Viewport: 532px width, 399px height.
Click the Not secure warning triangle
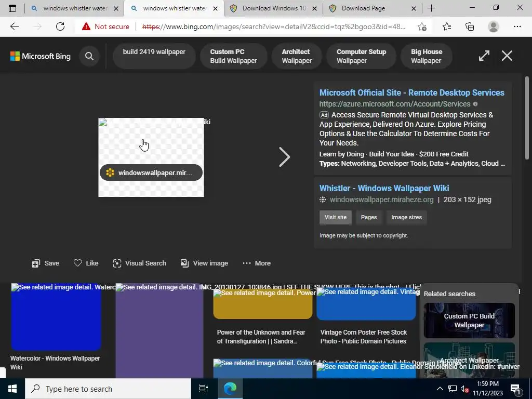click(x=86, y=26)
